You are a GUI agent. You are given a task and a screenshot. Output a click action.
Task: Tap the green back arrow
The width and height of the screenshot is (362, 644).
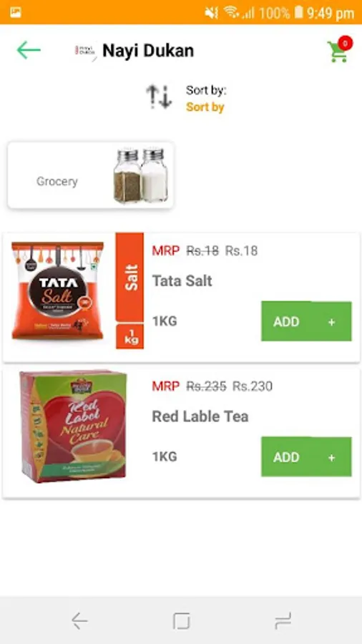(x=29, y=51)
